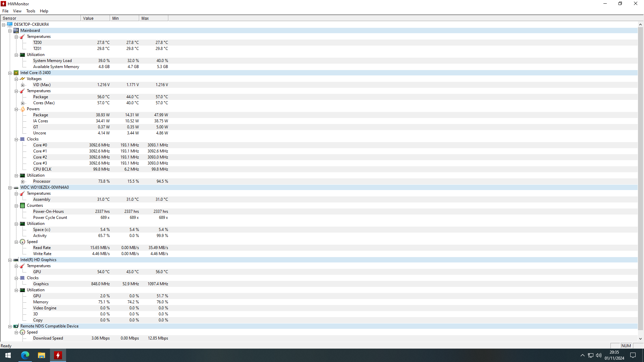Collapse the Intel(R) HD Graphics node
This screenshot has width=644, height=362.
10,260
